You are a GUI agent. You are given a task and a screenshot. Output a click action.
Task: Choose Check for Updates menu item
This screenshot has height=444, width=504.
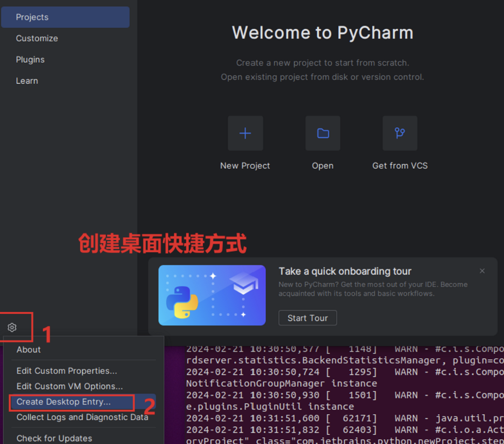tap(55, 438)
